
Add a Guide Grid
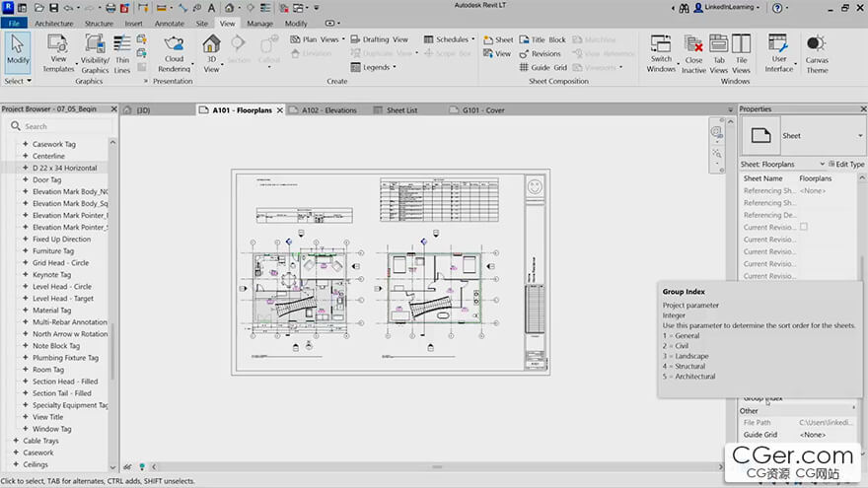click(x=543, y=67)
